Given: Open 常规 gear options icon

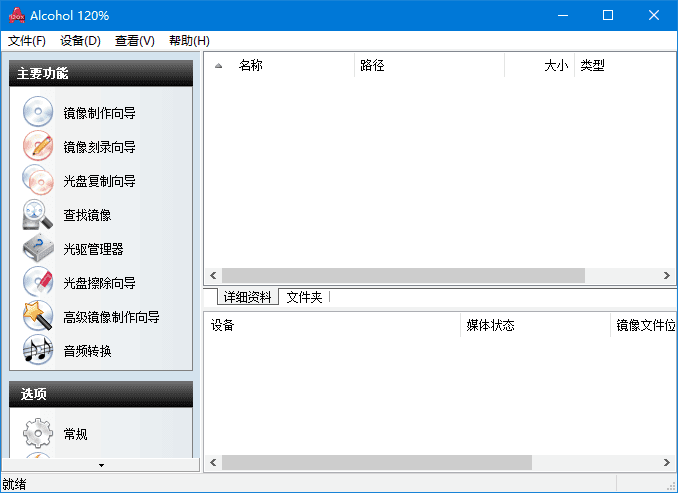Looking at the screenshot, I should [38, 433].
